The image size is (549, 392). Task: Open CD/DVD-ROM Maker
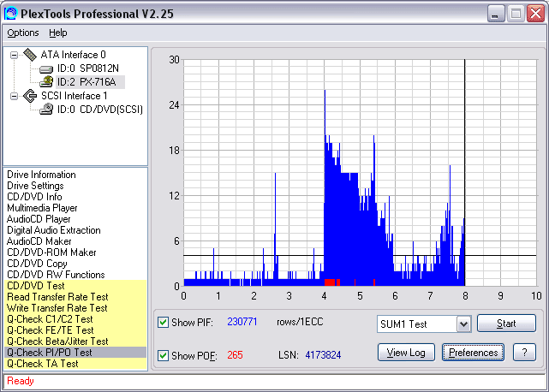pos(51,252)
